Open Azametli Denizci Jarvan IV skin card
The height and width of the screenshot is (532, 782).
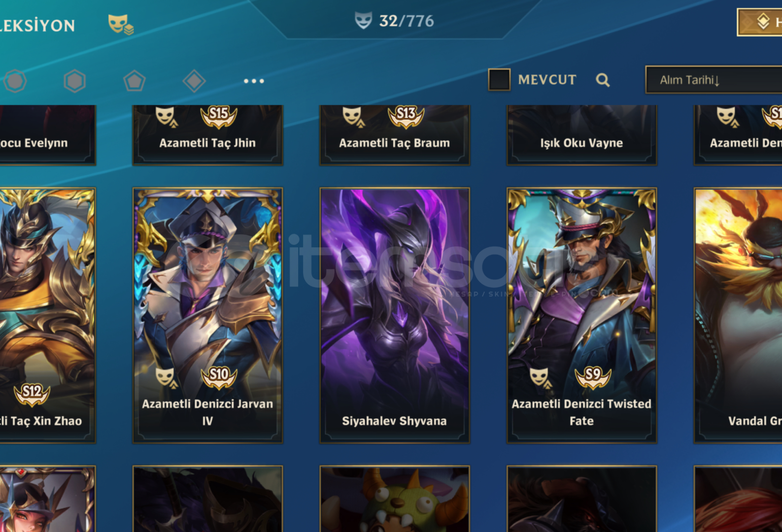pos(207,315)
